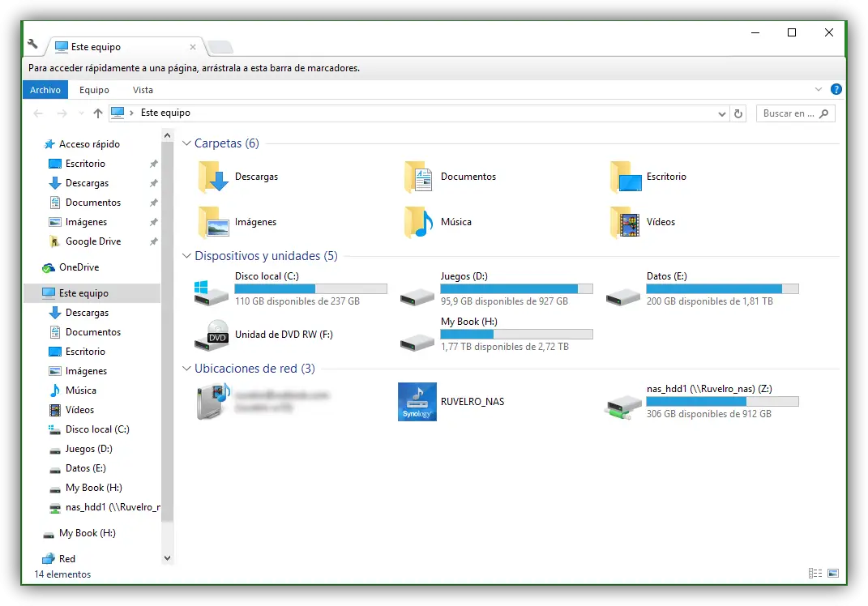Open the Descargas folder icon in Carpetas
Screen dimensions: 868x606
click(x=213, y=177)
